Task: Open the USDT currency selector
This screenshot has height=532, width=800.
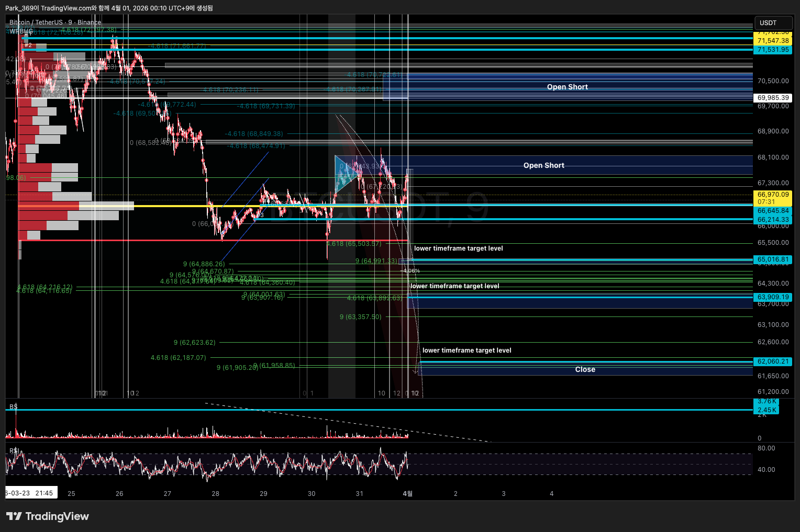Action: coord(773,23)
